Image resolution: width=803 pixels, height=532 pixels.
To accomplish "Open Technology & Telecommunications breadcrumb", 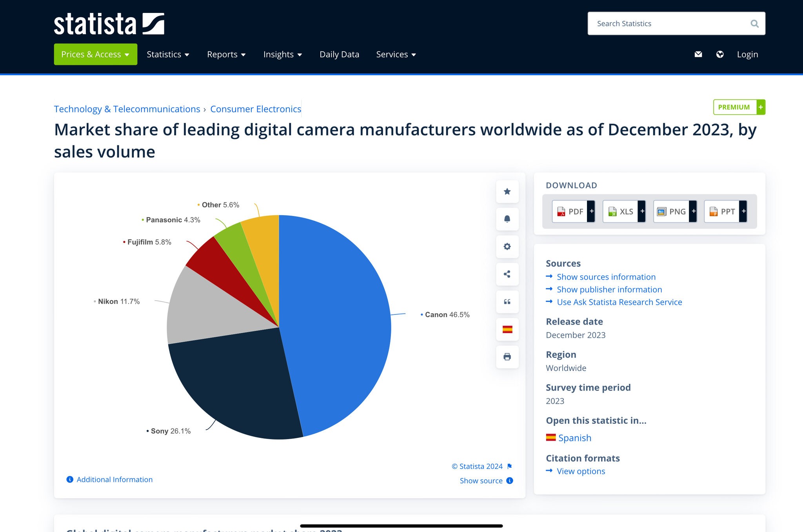I will point(127,109).
